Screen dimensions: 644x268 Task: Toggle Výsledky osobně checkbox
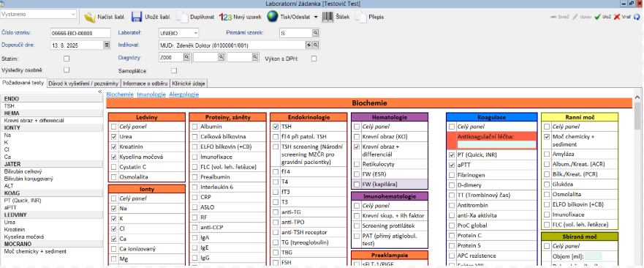tap(67, 70)
